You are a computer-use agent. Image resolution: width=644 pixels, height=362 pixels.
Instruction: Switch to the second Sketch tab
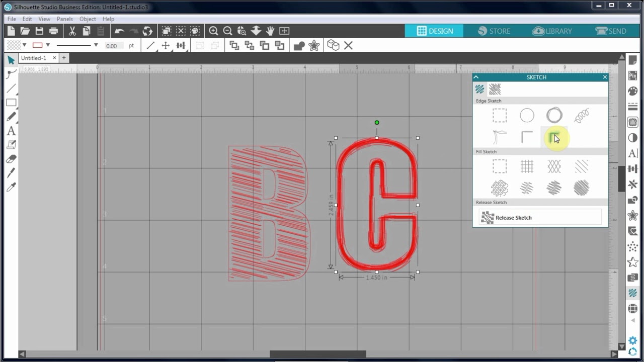tap(495, 89)
